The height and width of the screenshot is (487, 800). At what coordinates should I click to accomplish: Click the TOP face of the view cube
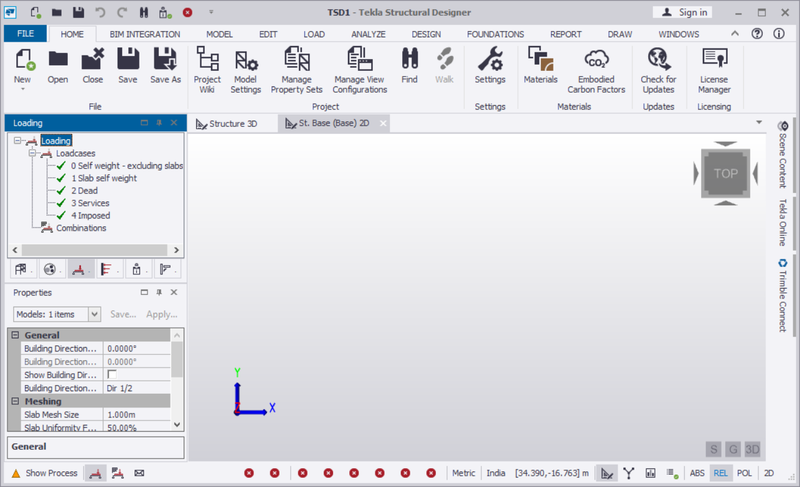pos(725,173)
